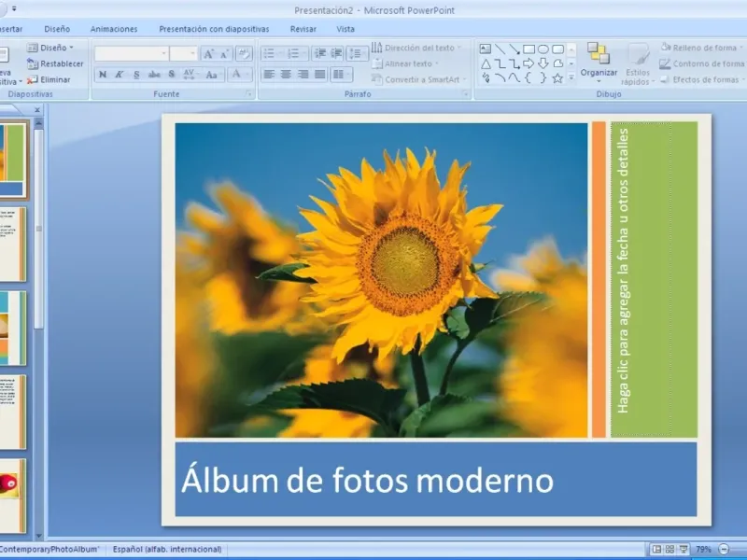Image resolution: width=747 pixels, height=560 pixels.
Task: Select the curve shape
Action: click(x=514, y=78)
